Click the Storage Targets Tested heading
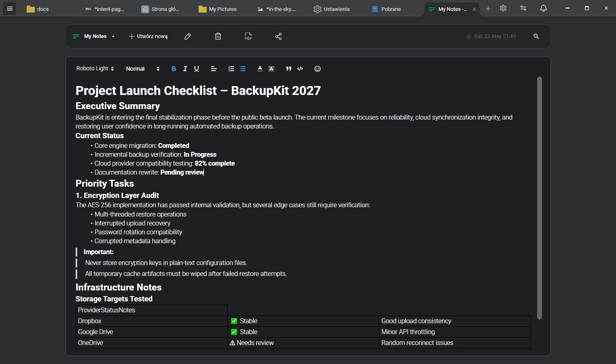 [114, 299]
